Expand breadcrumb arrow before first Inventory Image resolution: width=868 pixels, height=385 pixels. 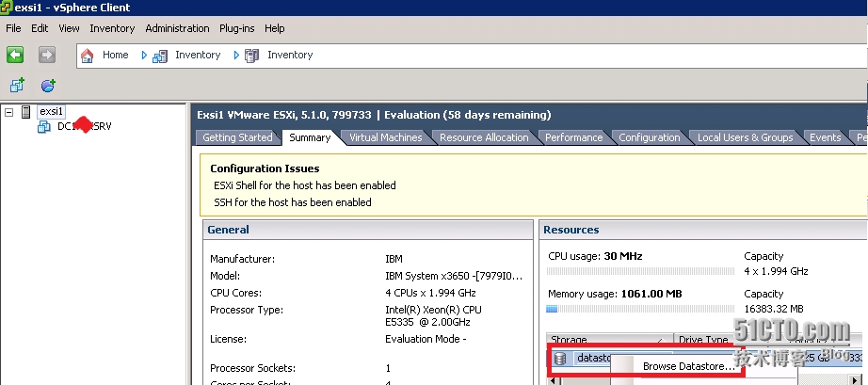144,56
